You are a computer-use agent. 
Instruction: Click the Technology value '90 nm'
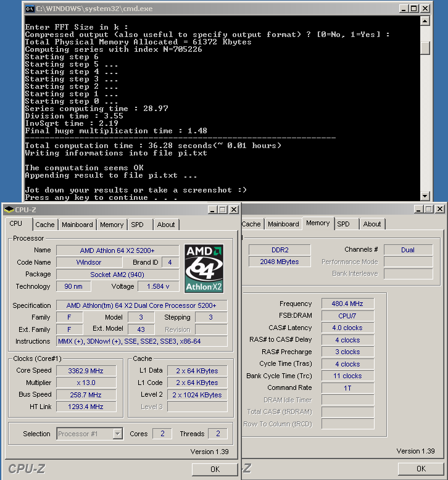(73, 286)
